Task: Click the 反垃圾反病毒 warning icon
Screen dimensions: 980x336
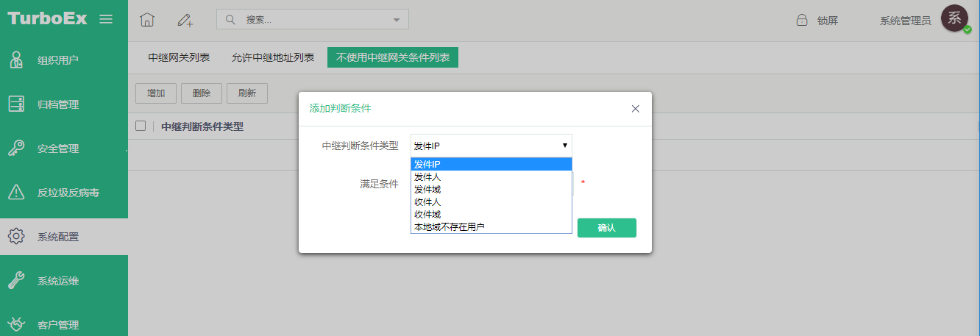Action: 16,193
